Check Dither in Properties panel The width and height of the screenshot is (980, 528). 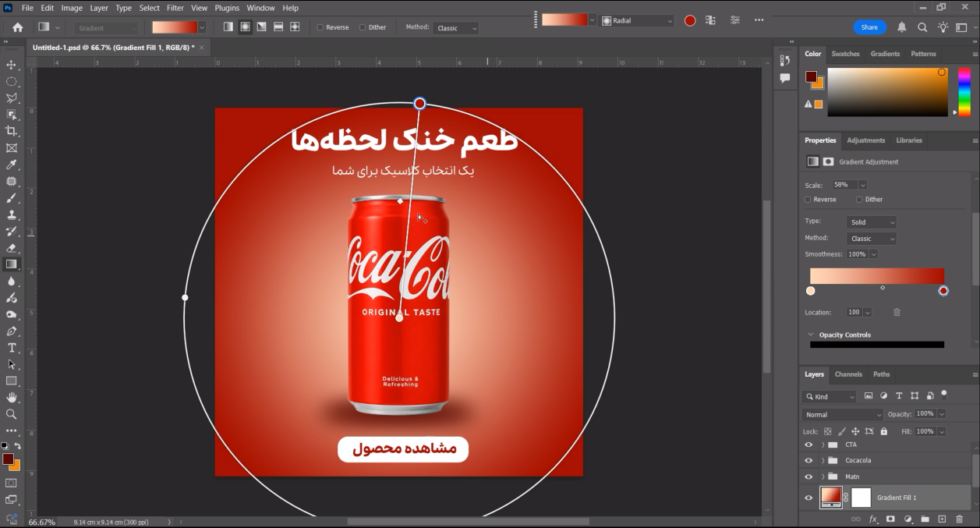859,200
